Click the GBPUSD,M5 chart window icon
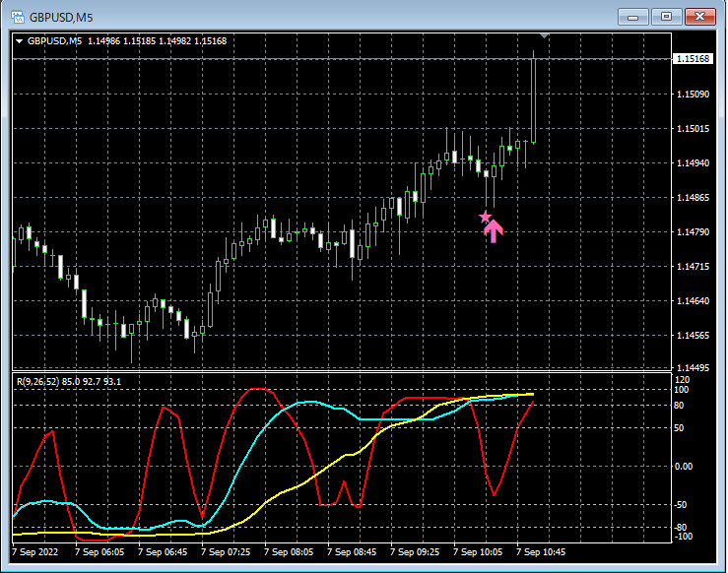The image size is (728, 573). click(x=18, y=17)
